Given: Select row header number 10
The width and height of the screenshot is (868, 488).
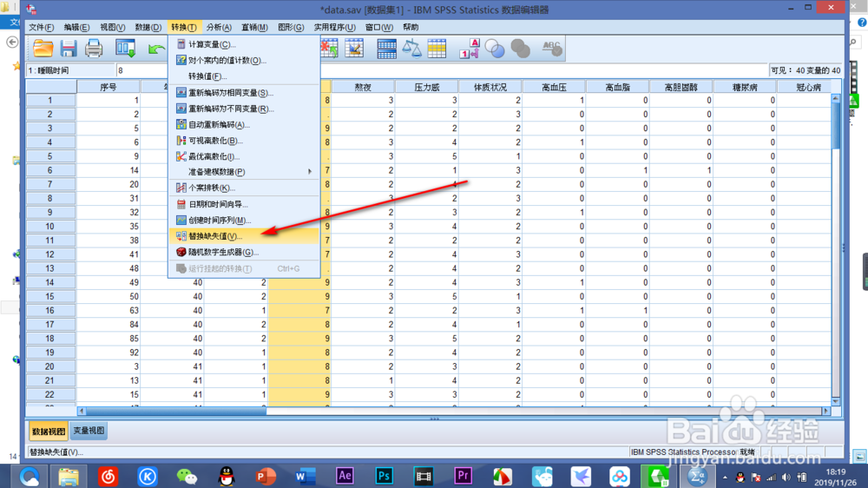Looking at the screenshot, I should pos(50,227).
